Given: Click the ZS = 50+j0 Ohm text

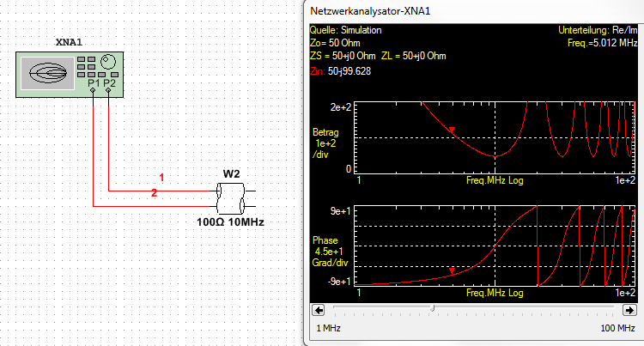Looking at the screenshot, I should (343, 56).
